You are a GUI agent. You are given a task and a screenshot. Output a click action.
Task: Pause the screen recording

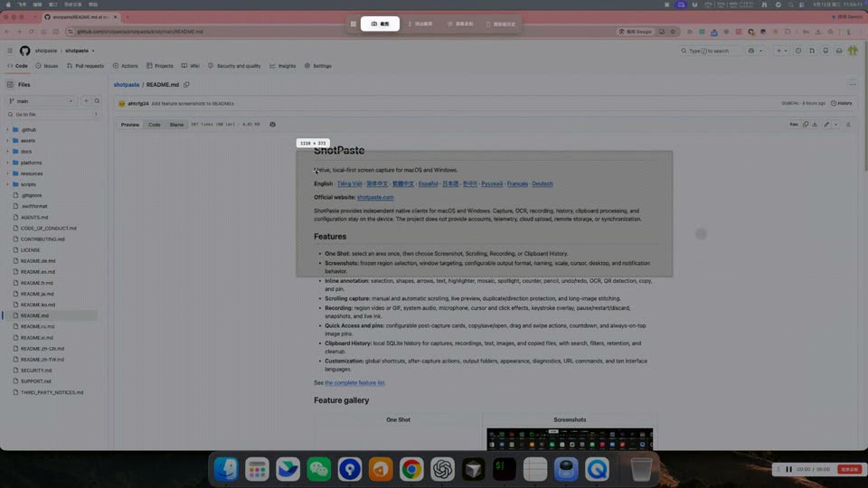click(x=788, y=469)
